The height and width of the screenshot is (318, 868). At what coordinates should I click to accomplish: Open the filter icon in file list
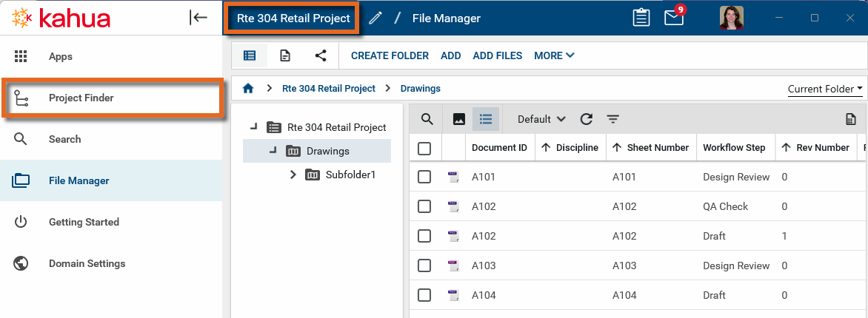click(x=612, y=119)
